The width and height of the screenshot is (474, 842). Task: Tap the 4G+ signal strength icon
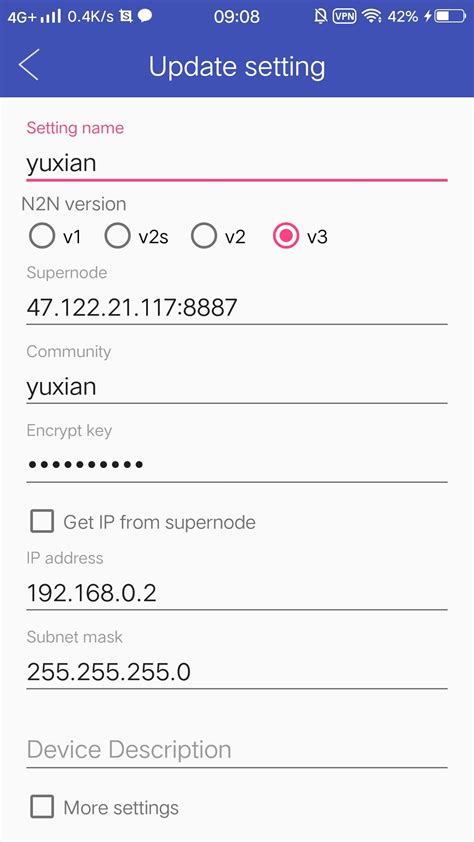pos(34,16)
